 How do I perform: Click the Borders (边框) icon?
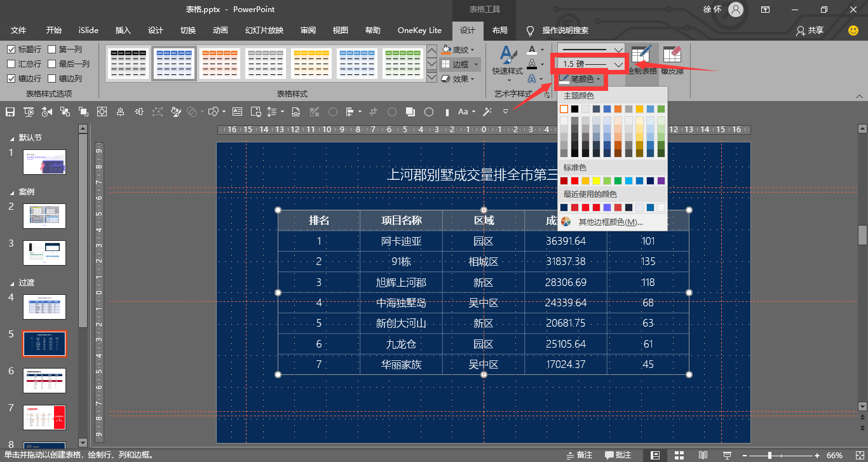click(446, 64)
